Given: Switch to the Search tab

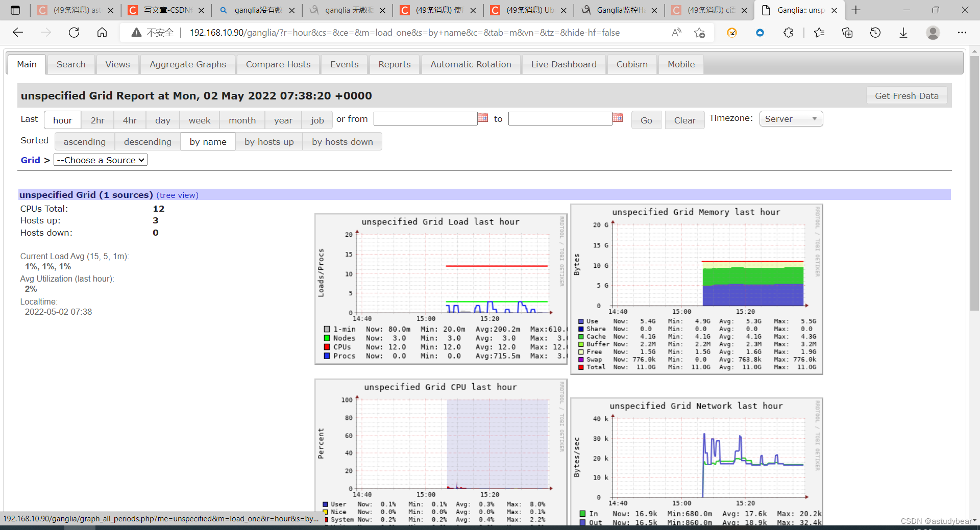Looking at the screenshot, I should point(71,64).
